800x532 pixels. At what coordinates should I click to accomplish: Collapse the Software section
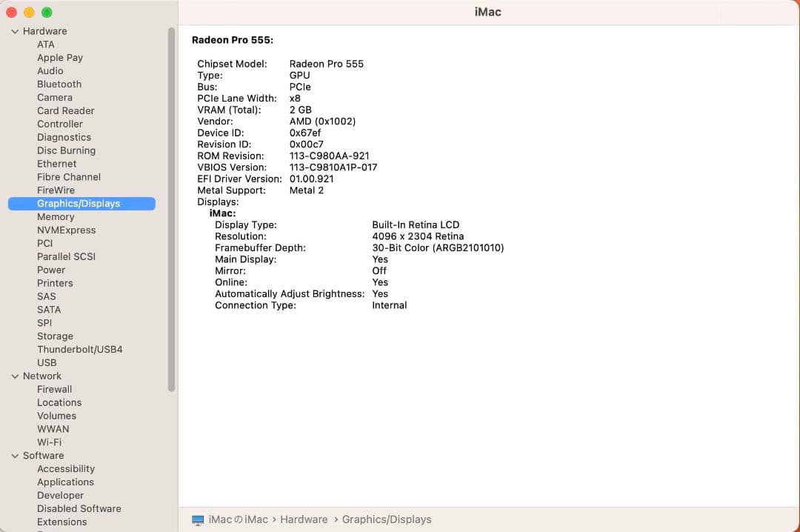(x=15, y=455)
